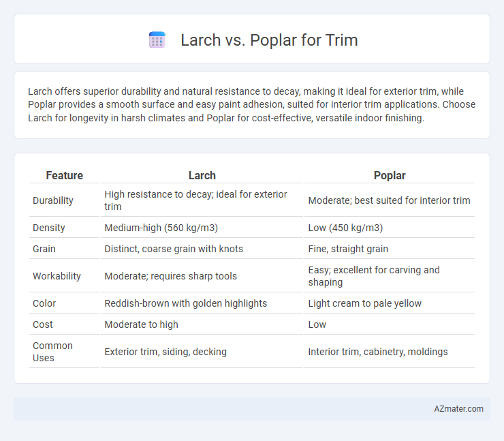Click the calendar icon beside the title
Viewport: 504px width, 441px height.
(157, 40)
